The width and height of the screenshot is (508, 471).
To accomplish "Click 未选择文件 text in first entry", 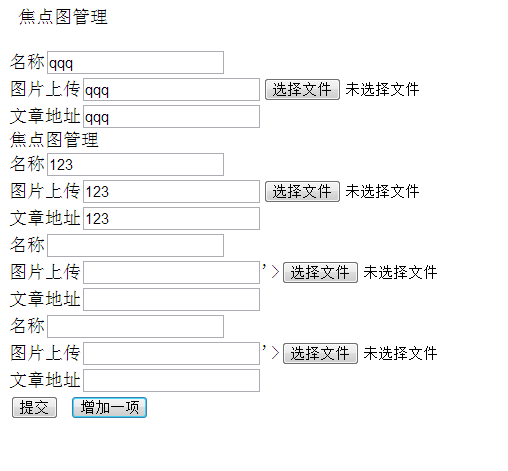I will [x=382, y=89].
